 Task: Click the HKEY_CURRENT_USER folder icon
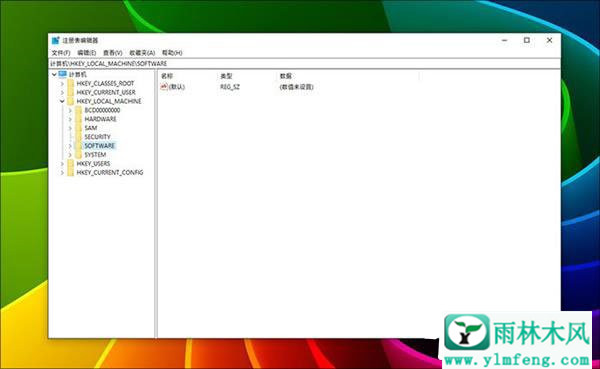click(71, 92)
